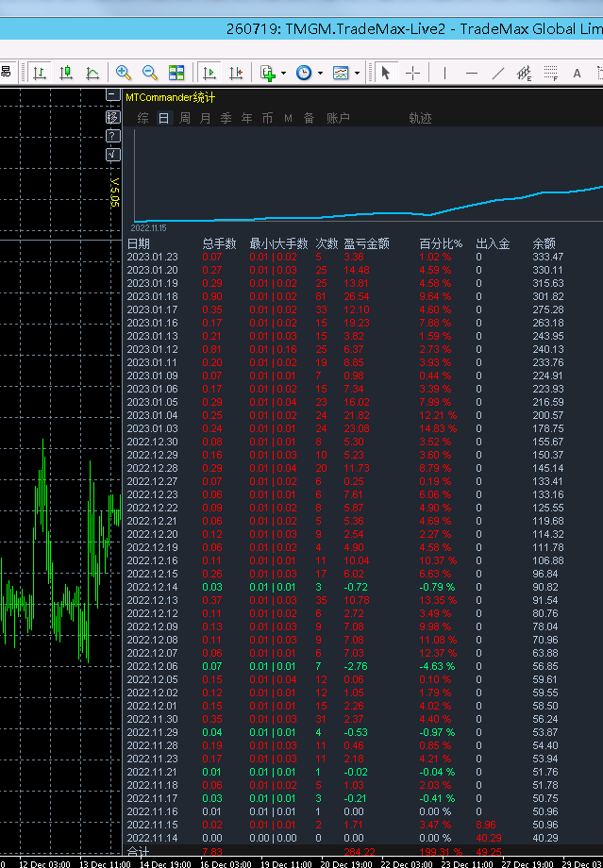Viewport: 603px width, 868px height.
Task: Open the 账户 account tab
Action: coord(338,118)
